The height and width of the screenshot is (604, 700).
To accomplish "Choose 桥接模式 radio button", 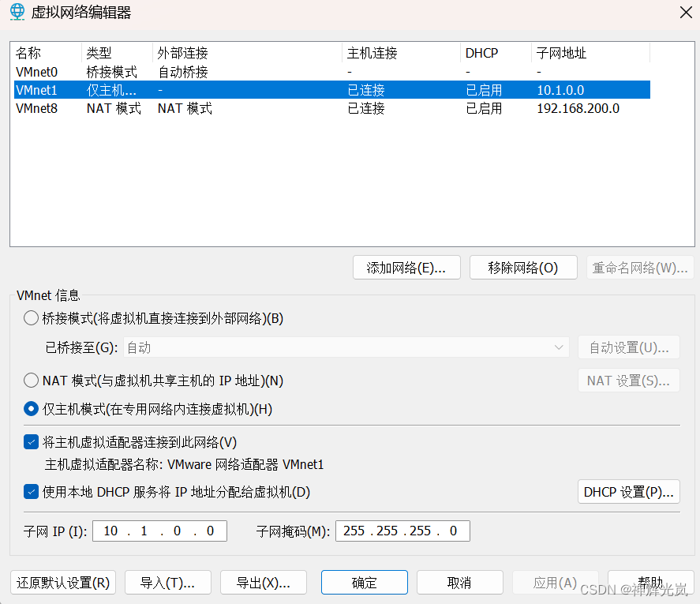I will coord(32,318).
